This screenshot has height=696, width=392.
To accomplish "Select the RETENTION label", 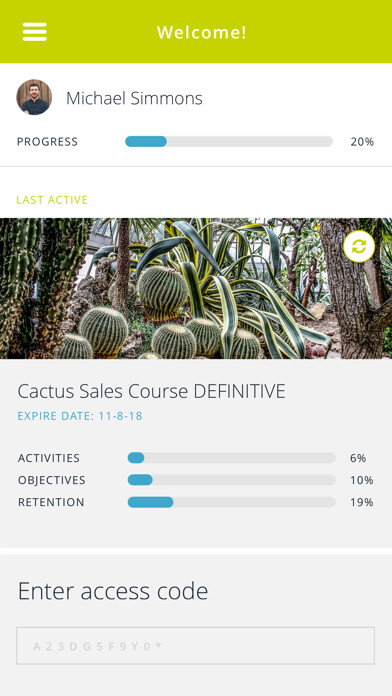I will [x=51, y=502].
